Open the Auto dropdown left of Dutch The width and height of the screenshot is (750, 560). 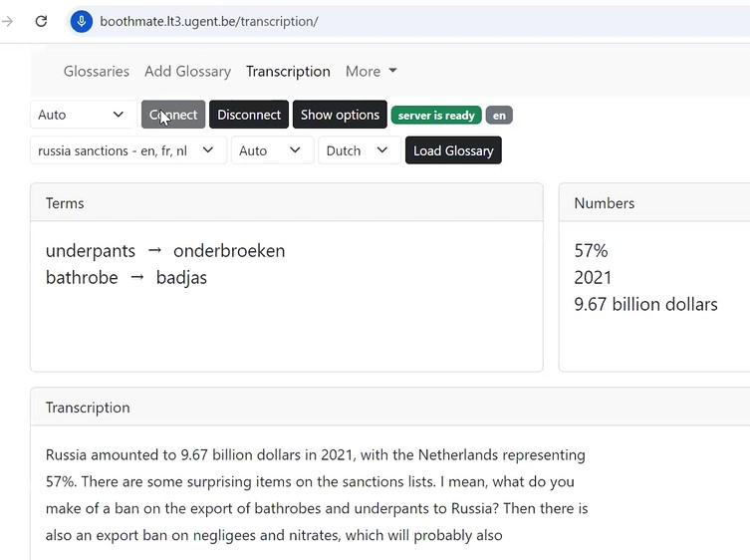pos(271,150)
